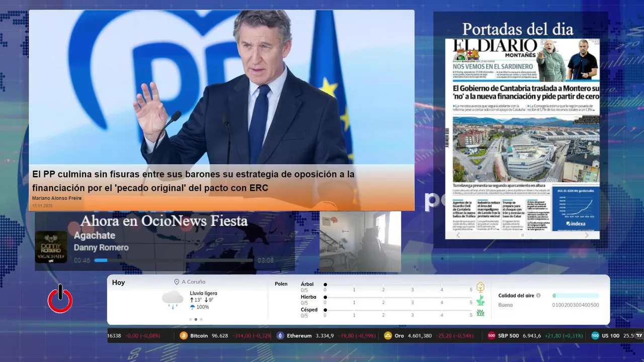Click the 'Ahora en OcioNews Fiesta' heading
Screen dimensions: 644x362
coord(164,221)
